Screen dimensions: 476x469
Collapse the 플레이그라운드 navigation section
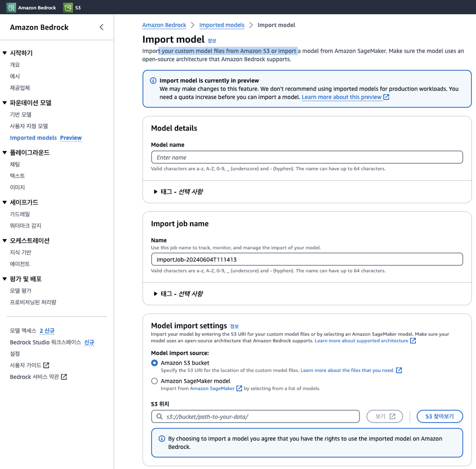coord(5,153)
